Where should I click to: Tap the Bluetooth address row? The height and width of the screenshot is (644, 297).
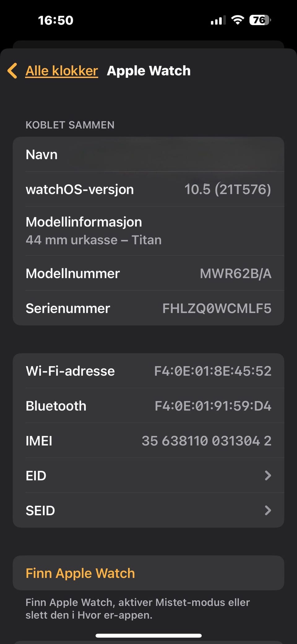(x=148, y=406)
